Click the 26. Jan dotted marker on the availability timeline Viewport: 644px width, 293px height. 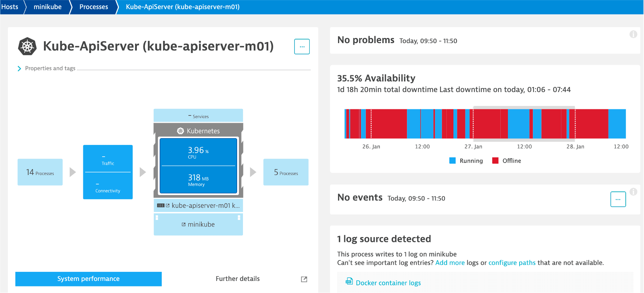pos(371,123)
